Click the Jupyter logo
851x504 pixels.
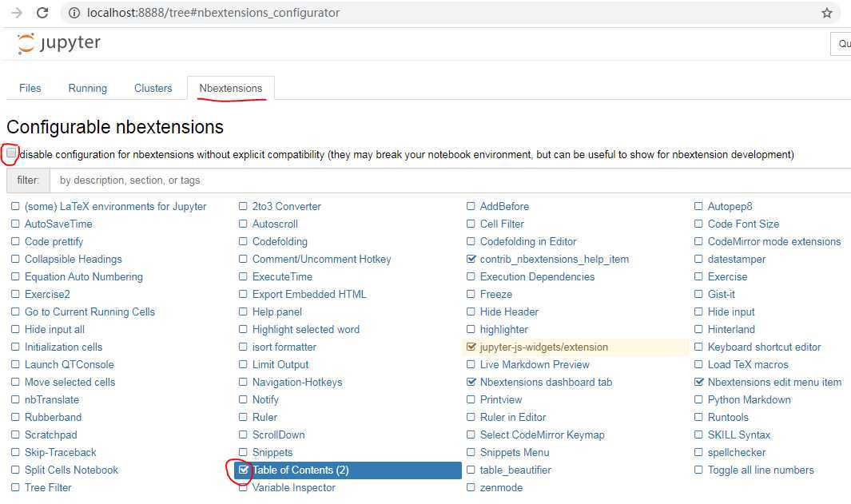tap(58, 43)
